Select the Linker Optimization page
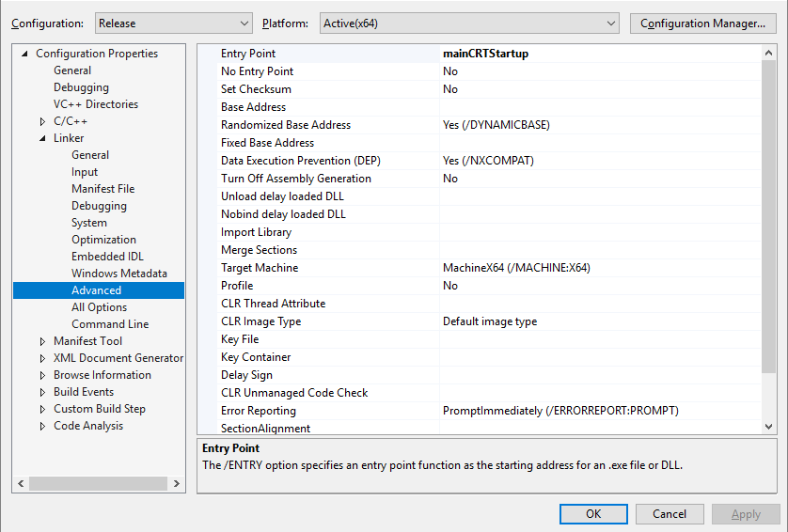Viewport: 788px width, 532px height. (x=103, y=240)
